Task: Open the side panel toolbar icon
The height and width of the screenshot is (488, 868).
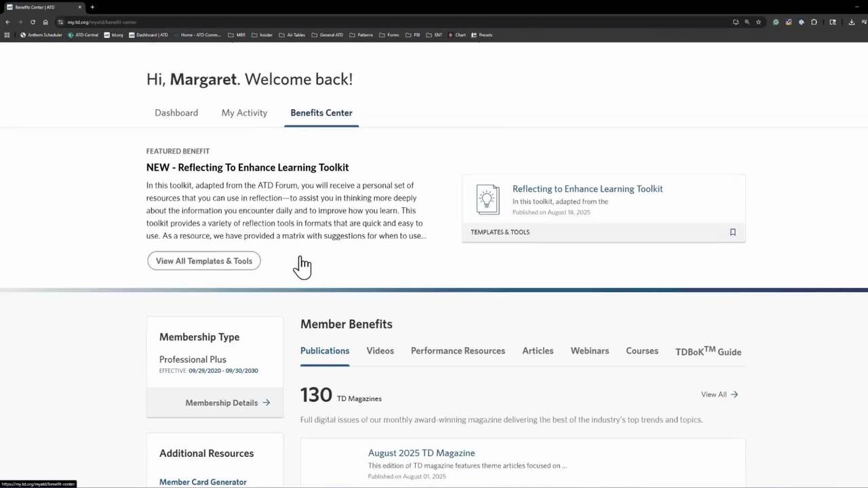Action: click(x=833, y=22)
